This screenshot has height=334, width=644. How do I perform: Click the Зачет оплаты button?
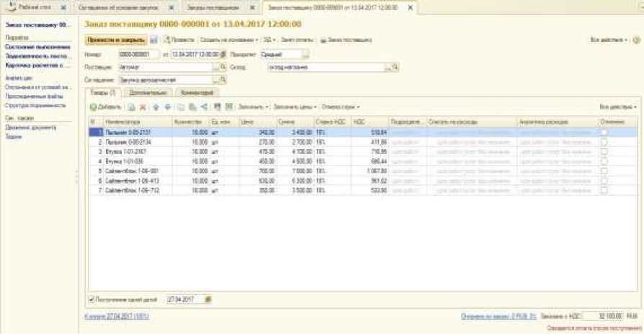click(297, 40)
